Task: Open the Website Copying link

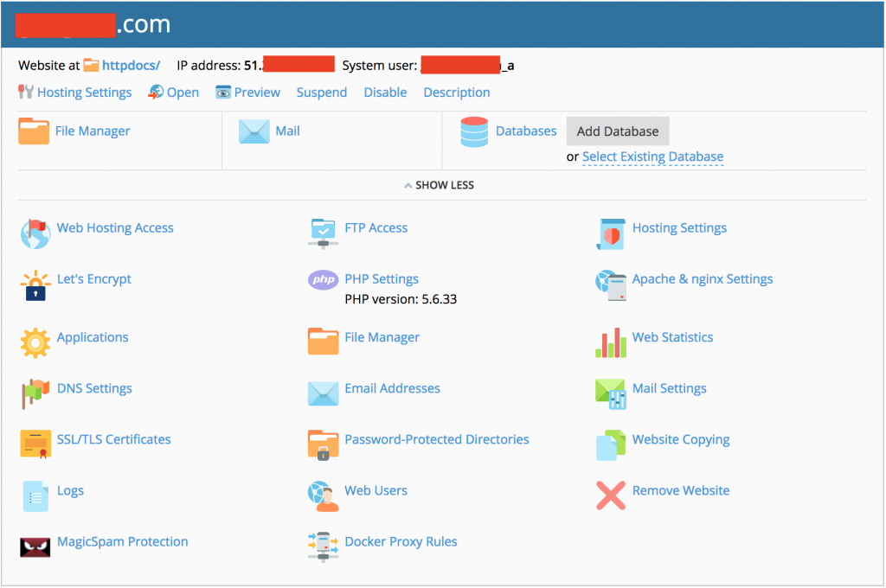Action: (x=680, y=439)
